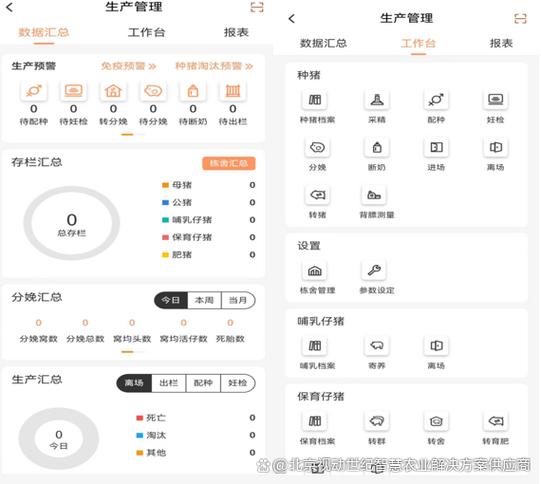Tap the 分娩窝数 value
Image resolution: width=541 pixels, height=484 pixels.
(x=38, y=323)
